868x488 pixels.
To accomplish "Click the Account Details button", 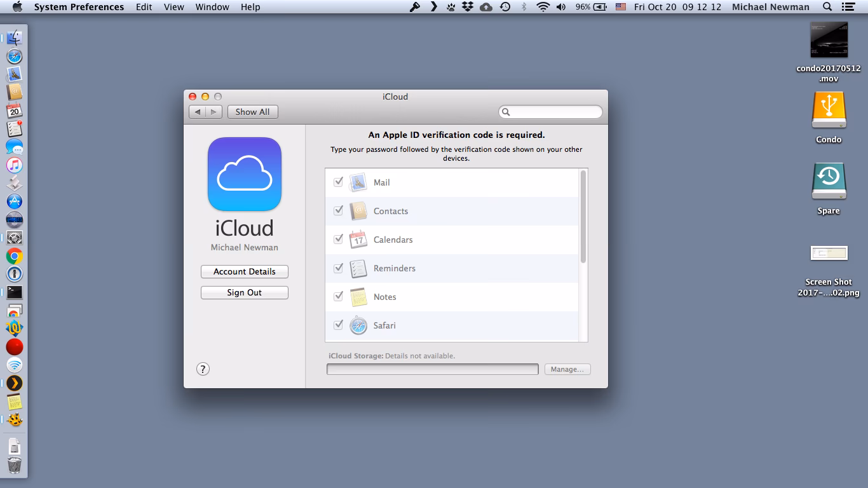I will pyautogui.click(x=245, y=271).
